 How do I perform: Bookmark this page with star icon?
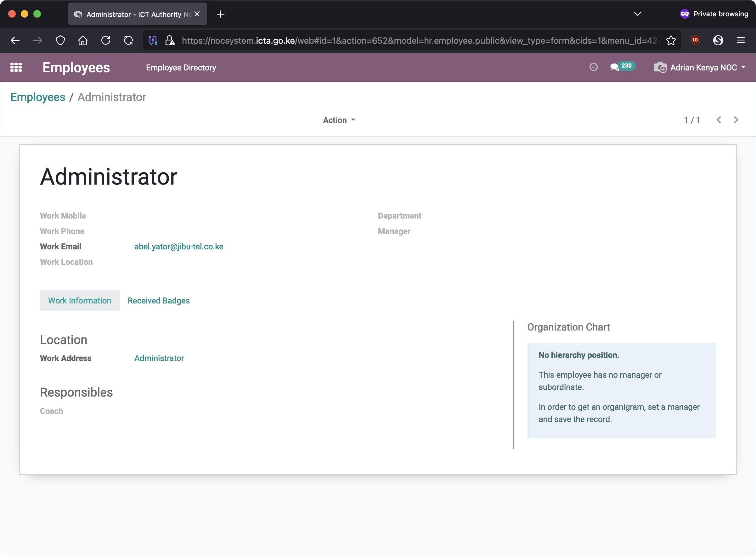coord(671,41)
